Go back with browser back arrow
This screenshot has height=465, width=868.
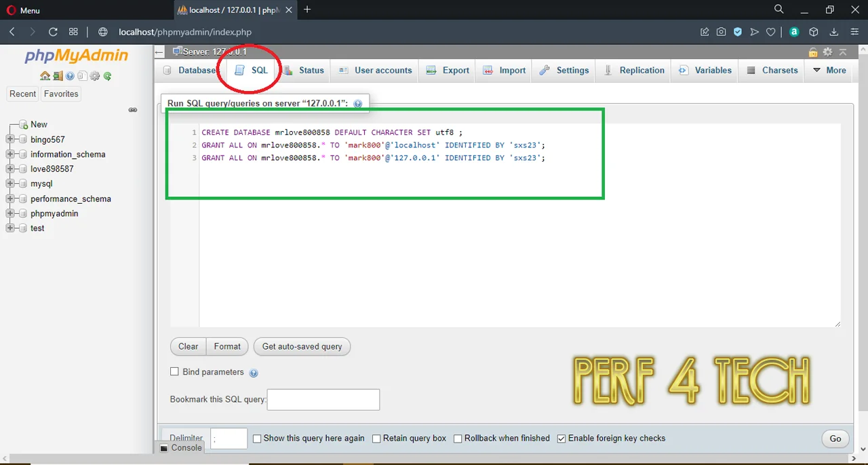12,32
